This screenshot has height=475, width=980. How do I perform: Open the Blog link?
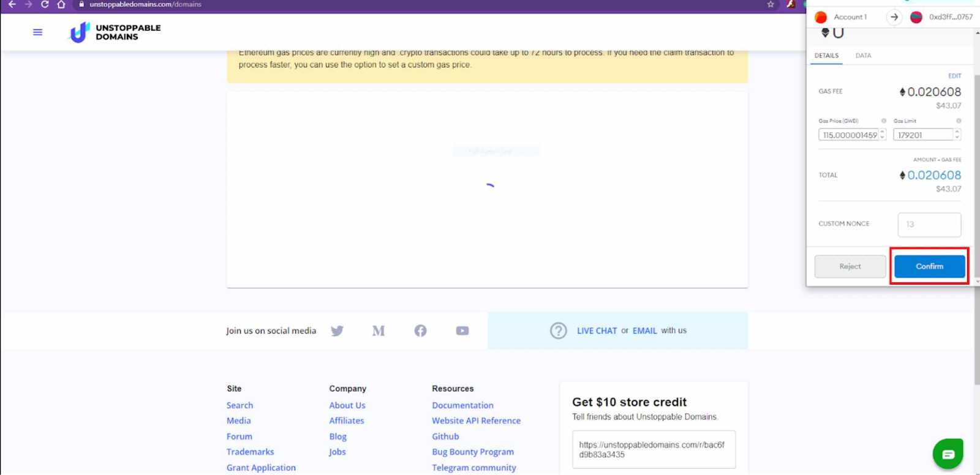point(338,436)
